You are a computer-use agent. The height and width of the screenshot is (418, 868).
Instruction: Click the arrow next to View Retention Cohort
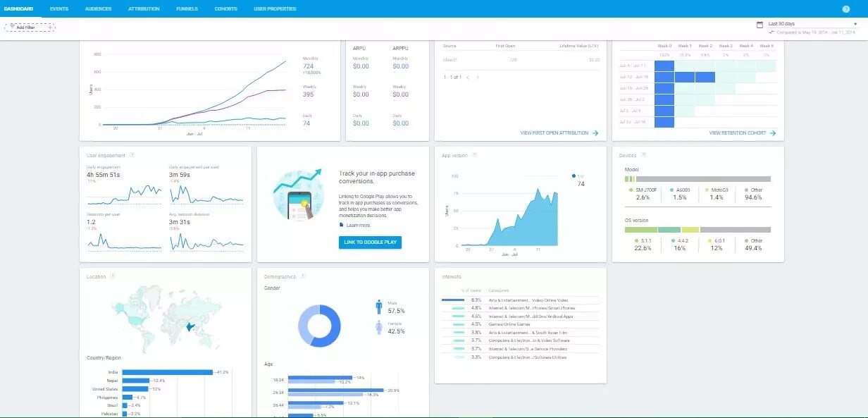(x=773, y=133)
